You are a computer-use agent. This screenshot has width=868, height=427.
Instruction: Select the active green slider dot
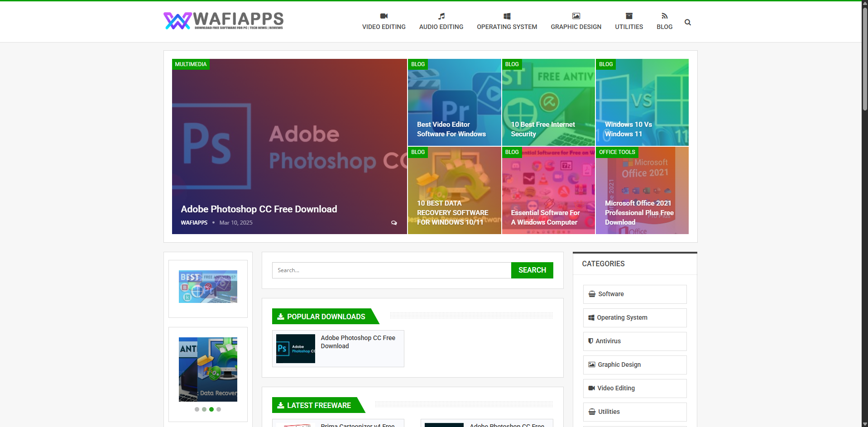click(x=211, y=409)
